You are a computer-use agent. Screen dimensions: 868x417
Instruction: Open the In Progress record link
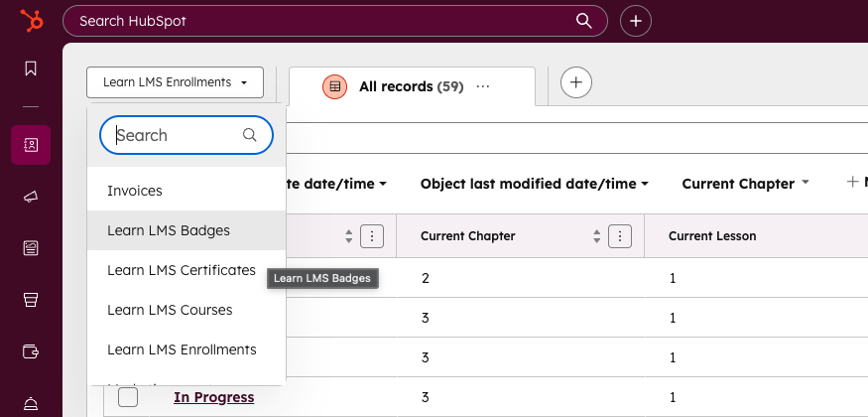tap(213, 397)
